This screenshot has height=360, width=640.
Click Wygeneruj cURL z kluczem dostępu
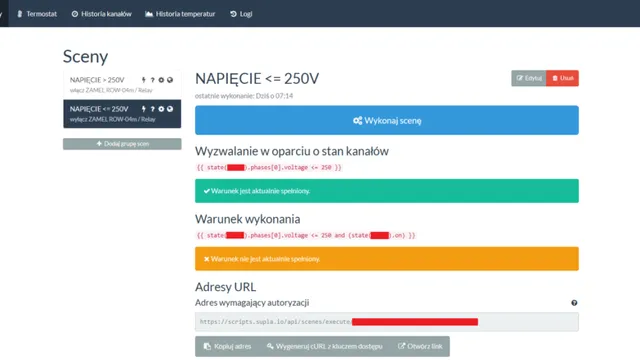pyautogui.click(x=324, y=347)
